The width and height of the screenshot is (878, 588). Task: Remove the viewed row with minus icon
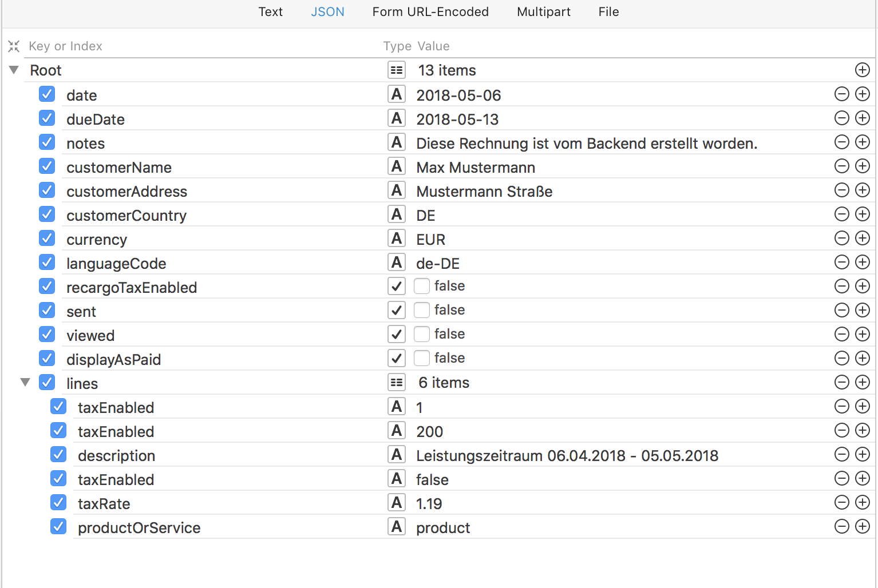click(841, 334)
